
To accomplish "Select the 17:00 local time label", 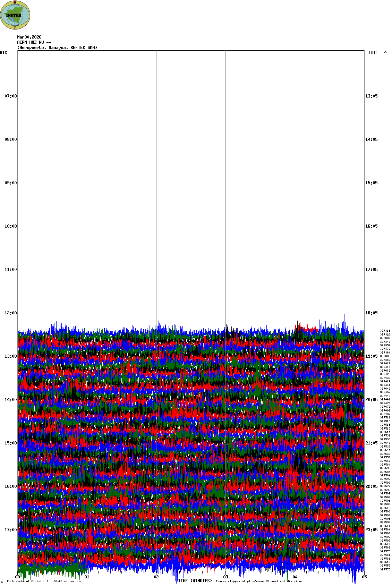I will pyautogui.click(x=10, y=530).
